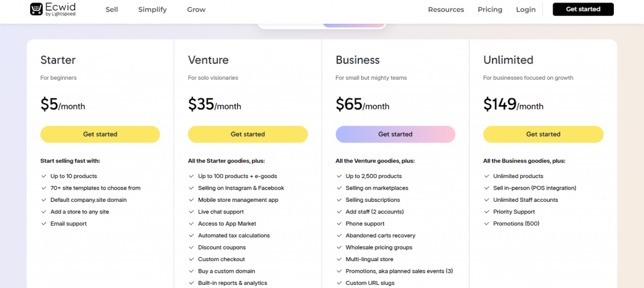
Task: Expand the Simplify navigation menu
Action: coord(152,9)
